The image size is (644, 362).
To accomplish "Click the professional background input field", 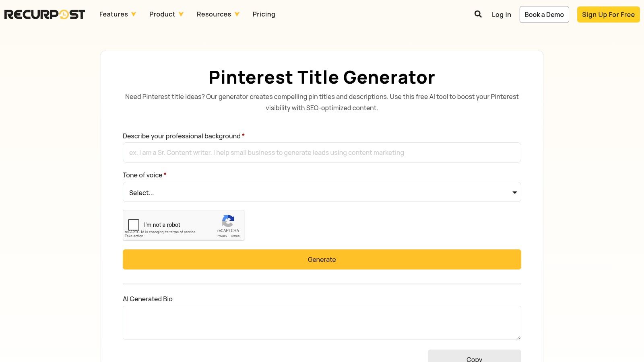I will click(x=322, y=152).
